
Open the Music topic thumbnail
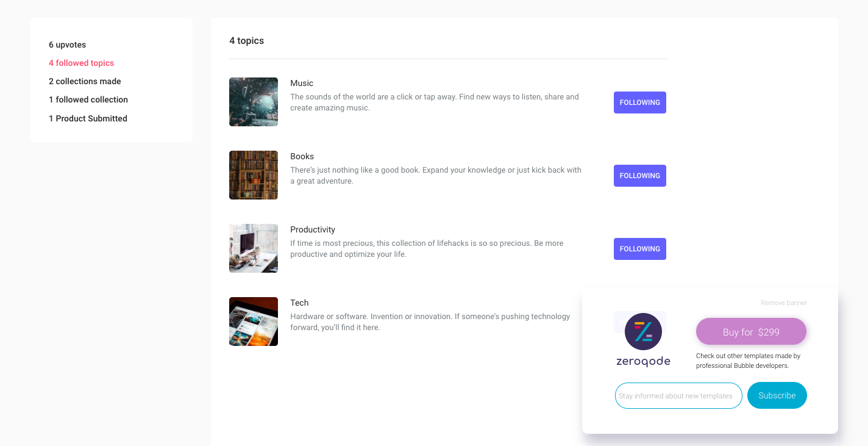[254, 102]
